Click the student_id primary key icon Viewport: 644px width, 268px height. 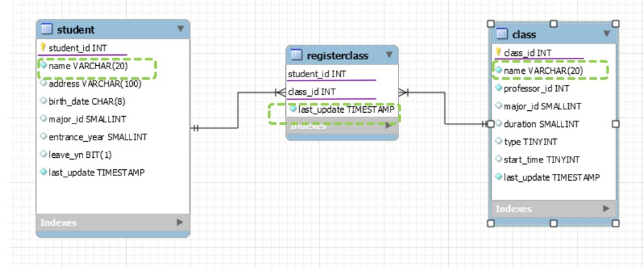point(43,47)
